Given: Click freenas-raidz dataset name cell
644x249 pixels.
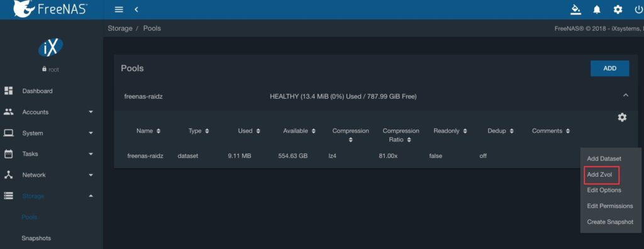Looking at the screenshot, I should (x=145, y=156).
